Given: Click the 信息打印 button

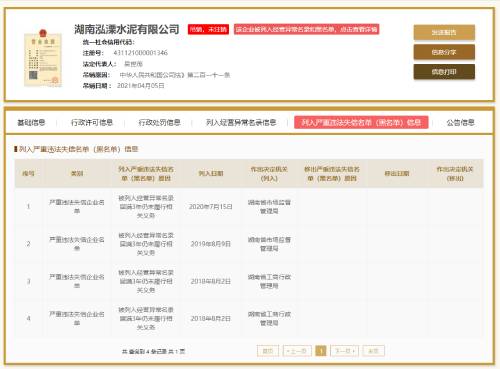Looking at the screenshot, I should click(x=444, y=72).
